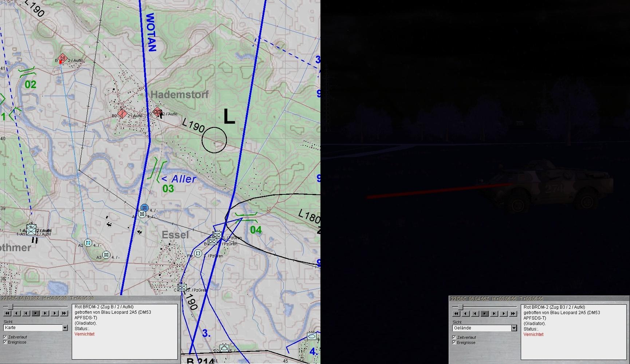Stop playback in the right Gelände panel
This screenshot has width=630, height=364.
tap(485, 313)
